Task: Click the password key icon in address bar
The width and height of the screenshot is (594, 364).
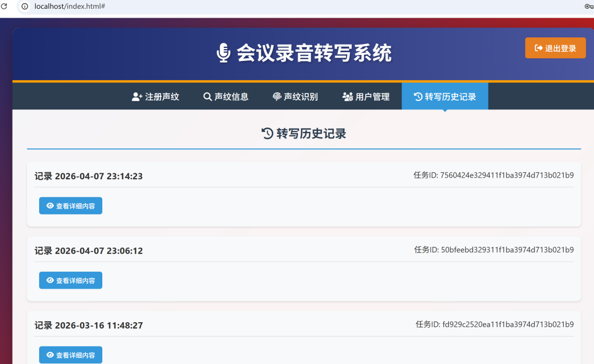Action: point(589,7)
